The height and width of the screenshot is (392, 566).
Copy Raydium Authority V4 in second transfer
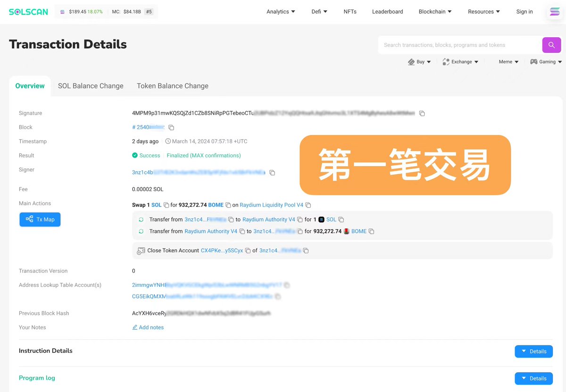[x=242, y=232]
